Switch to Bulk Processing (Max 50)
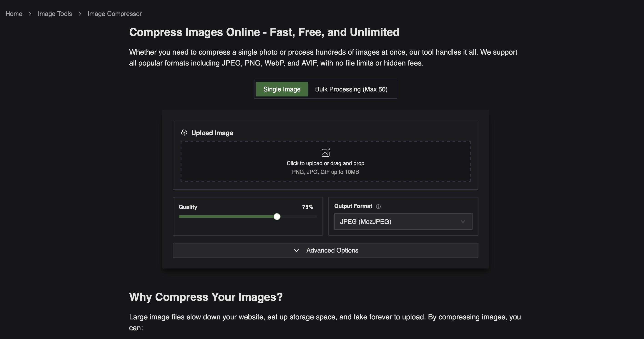The image size is (644, 339). tap(351, 89)
